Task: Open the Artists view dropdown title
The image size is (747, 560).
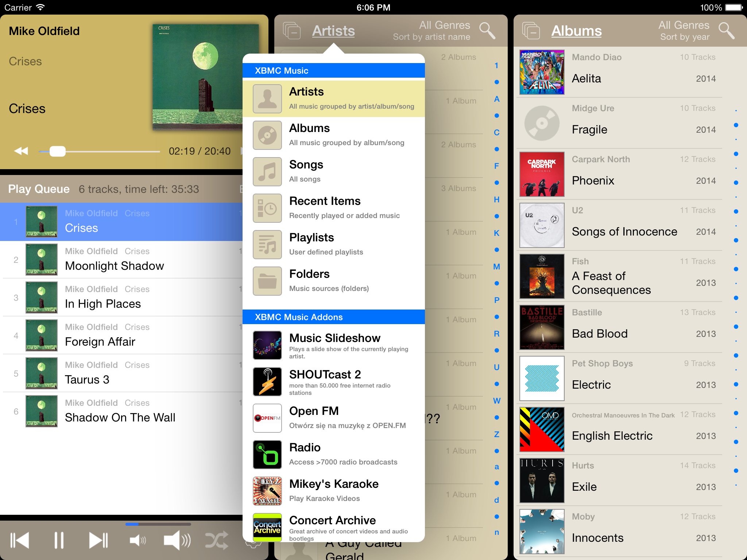Action: click(333, 31)
